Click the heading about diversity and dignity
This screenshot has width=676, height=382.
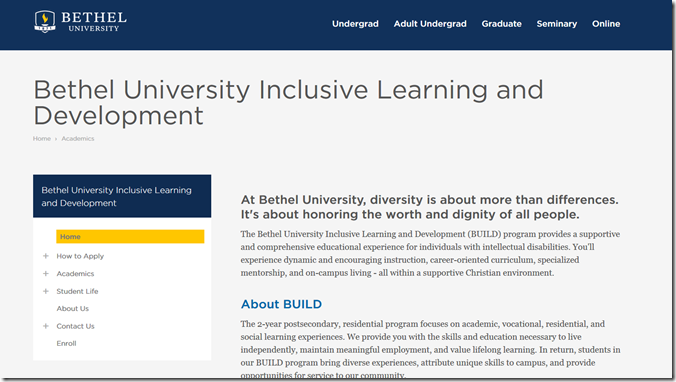point(429,207)
